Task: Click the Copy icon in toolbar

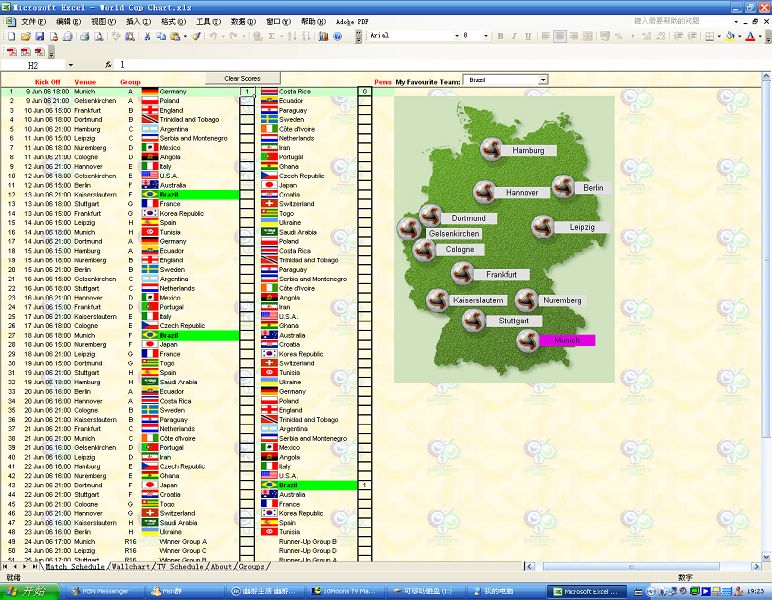Action: 161,36
